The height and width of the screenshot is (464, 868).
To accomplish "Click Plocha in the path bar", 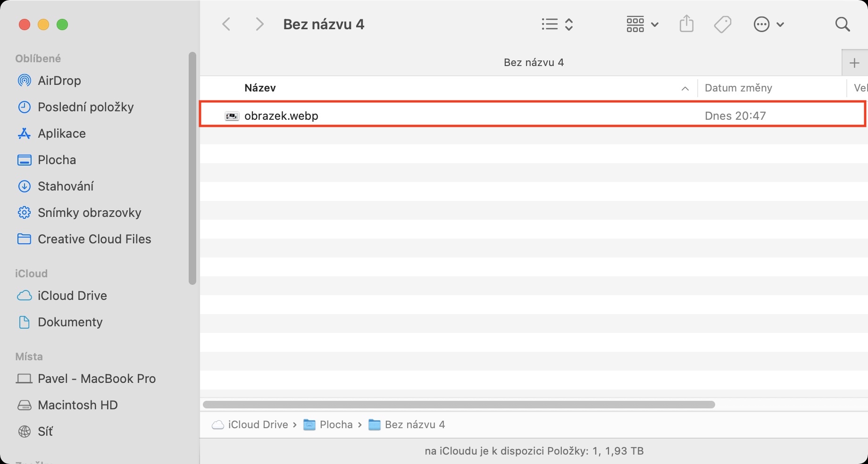I will (x=335, y=425).
